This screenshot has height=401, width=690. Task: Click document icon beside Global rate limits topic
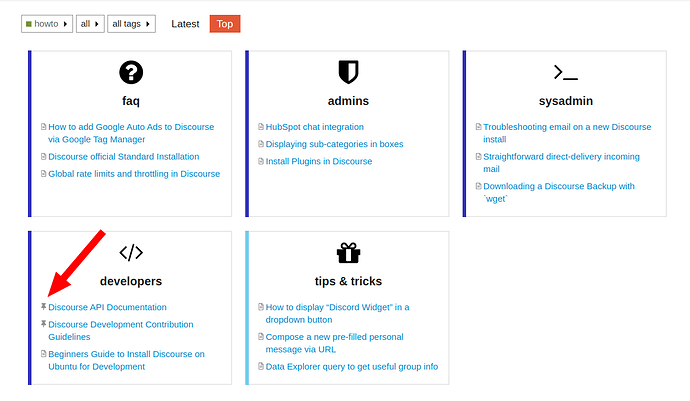coord(44,173)
